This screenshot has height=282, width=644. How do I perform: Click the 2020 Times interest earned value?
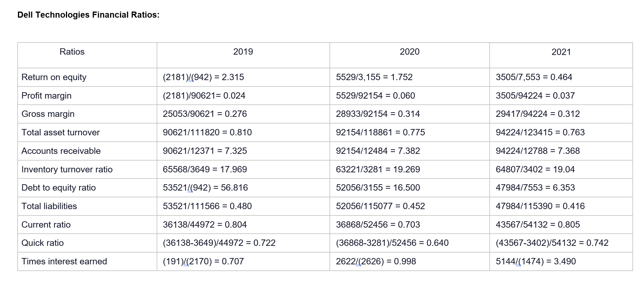click(x=376, y=261)
